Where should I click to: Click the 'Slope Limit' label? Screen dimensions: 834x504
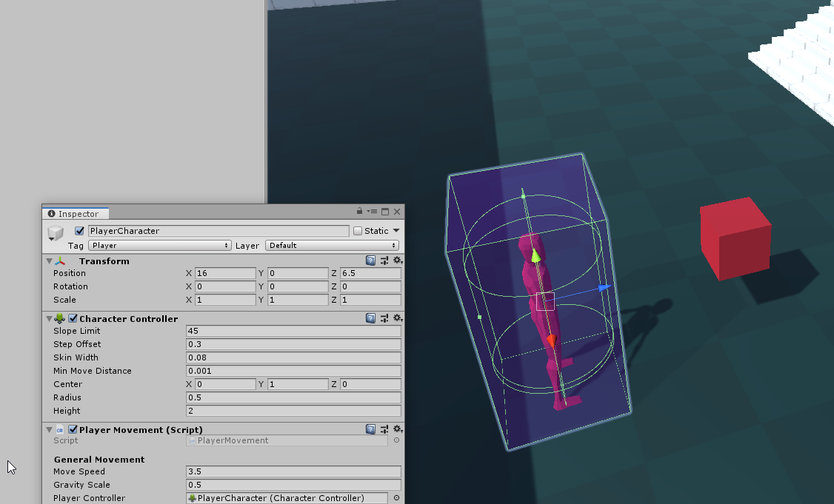[x=76, y=331]
